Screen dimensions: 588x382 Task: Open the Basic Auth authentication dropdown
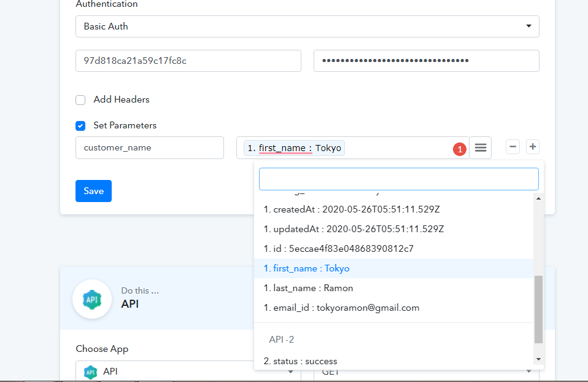pyautogui.click(x=307, y=26)
